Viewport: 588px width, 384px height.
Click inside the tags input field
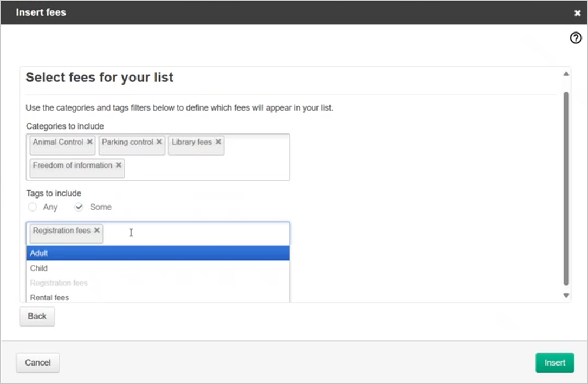tap(195, 233)
